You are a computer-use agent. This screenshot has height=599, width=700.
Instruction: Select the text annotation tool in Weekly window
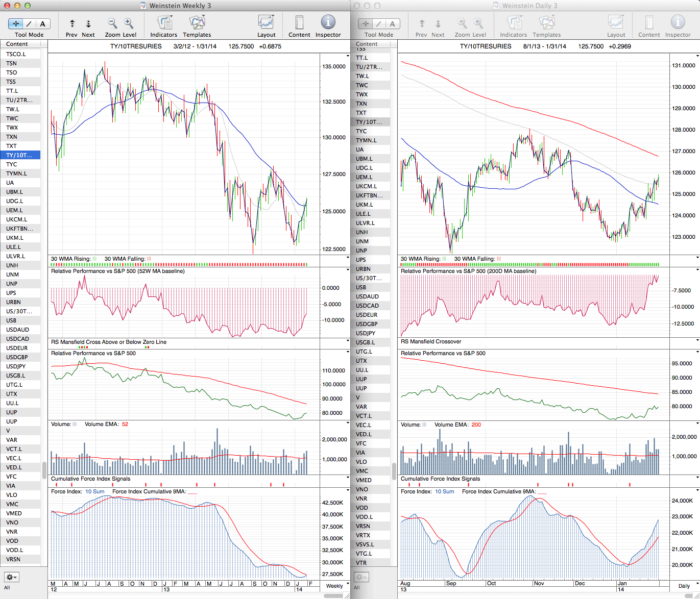[x=42, y=23]
